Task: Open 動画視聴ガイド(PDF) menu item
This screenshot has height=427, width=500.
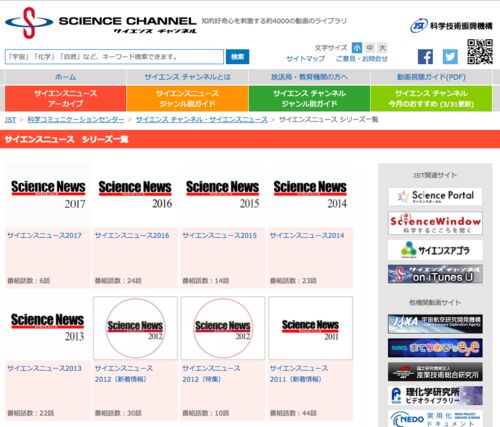Action: [431, 77]
